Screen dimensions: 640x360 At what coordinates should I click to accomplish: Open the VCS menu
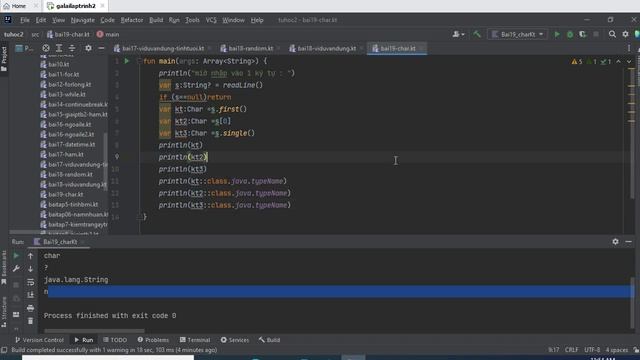(211, 20)
